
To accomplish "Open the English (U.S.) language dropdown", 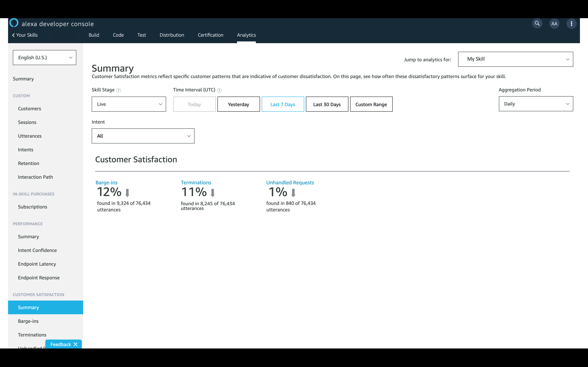I will pyautogui.click(x=44, y=57).
